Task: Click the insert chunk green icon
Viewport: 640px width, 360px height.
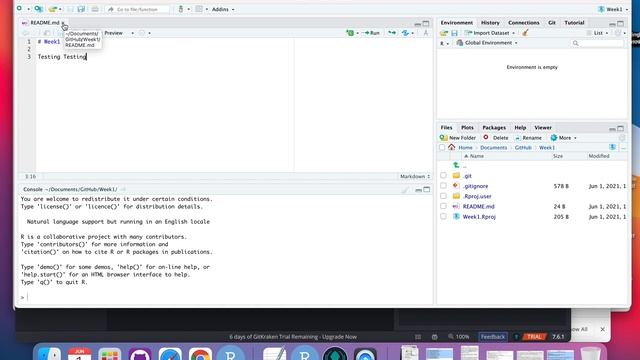Action: coord(350,33)
